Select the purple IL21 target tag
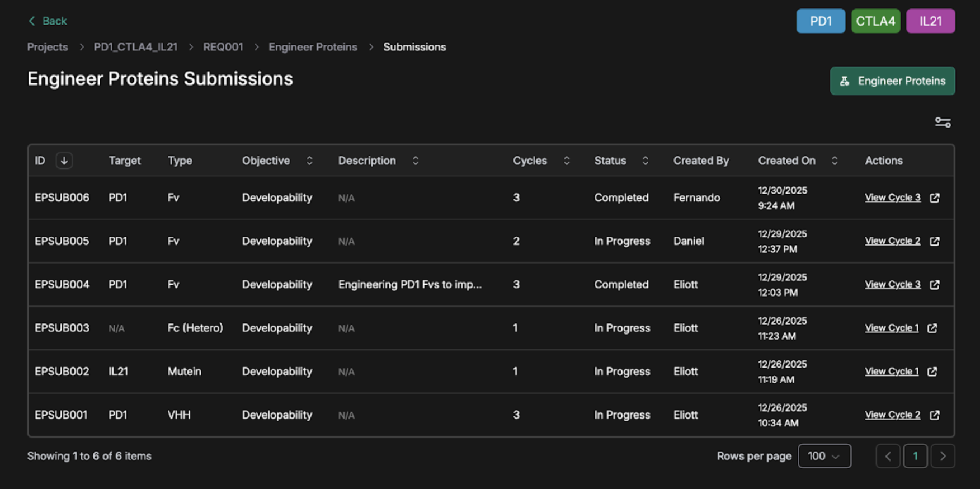Screen dimensions: 980x489 (930, 21)
